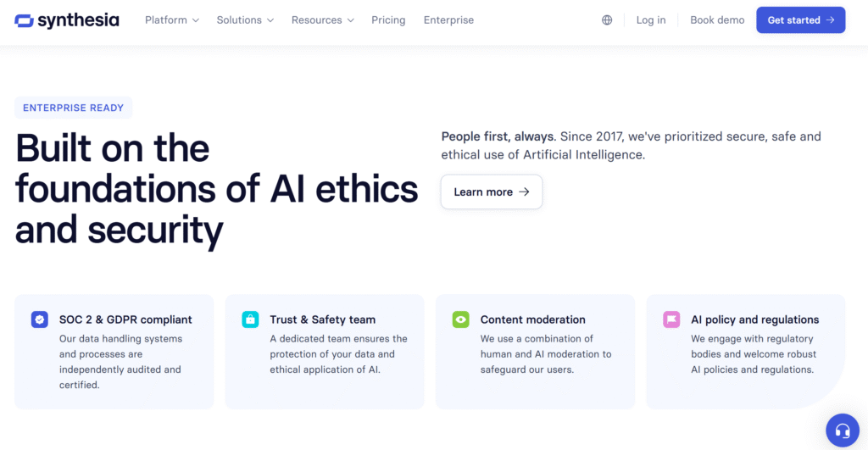Viewport: 868px width, 450px height.
Task: Click the Content moderation eye icon
Action: [x=460, y=319]
